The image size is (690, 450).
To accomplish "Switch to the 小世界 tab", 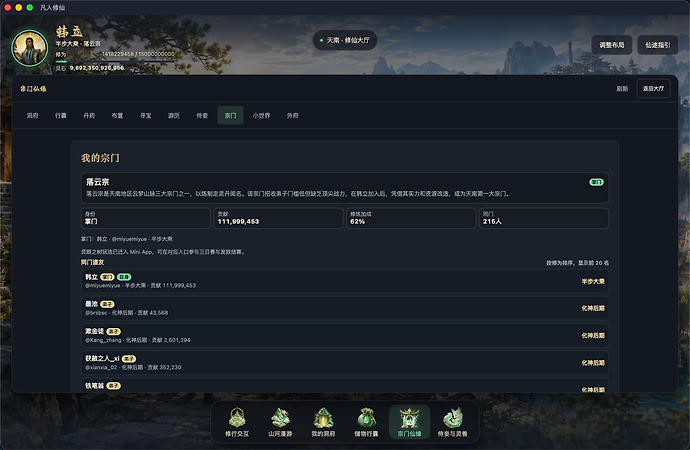I will pos(261,116).
